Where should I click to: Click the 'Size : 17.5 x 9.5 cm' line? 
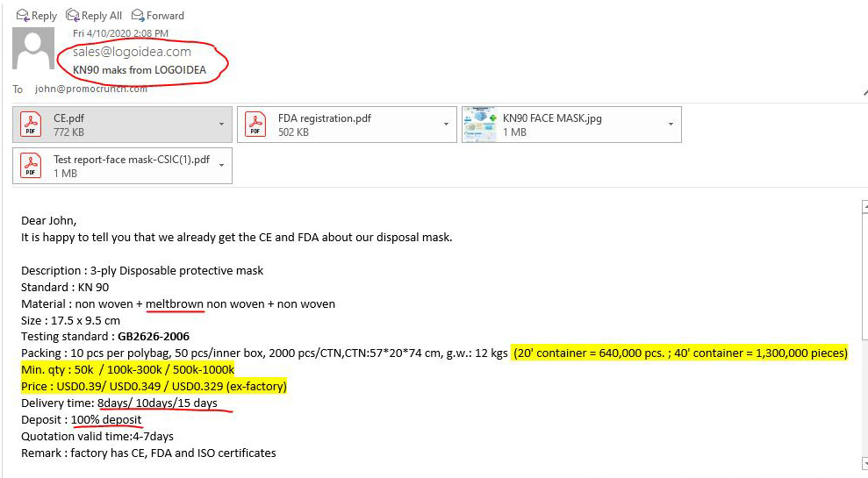pos(70,320)
